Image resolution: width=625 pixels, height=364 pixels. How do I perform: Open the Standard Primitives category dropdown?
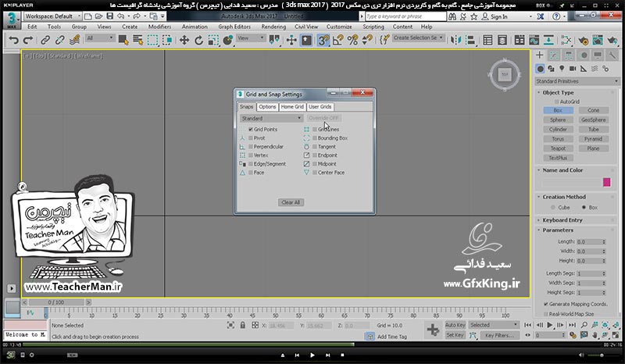577,81
